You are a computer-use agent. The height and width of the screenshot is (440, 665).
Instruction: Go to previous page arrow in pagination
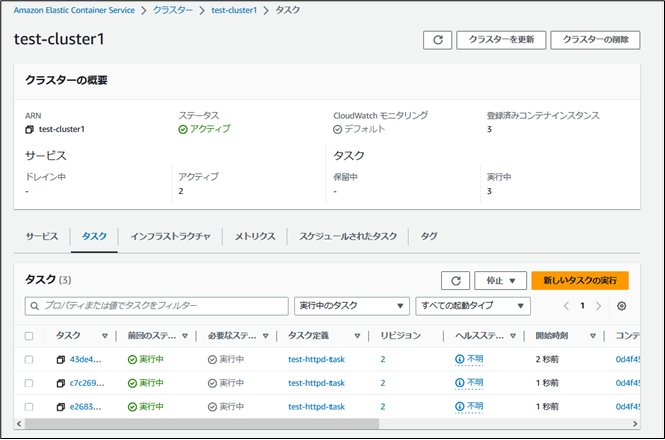click(x=566, y=306)
